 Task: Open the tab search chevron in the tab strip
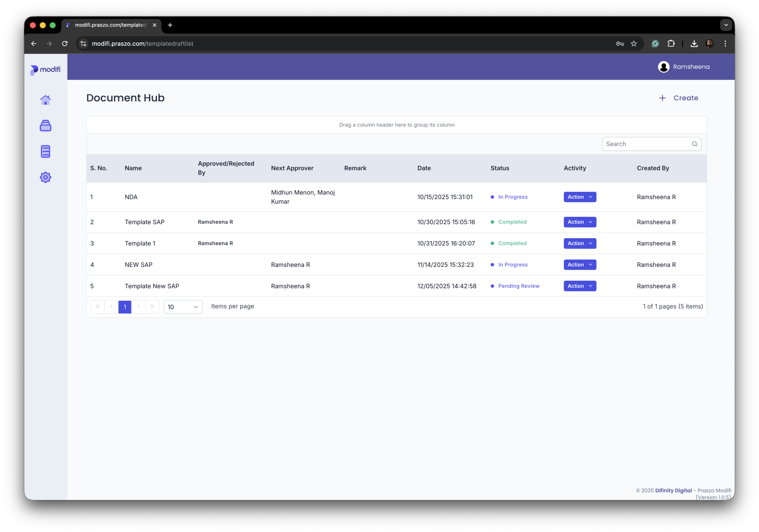(x=726, y=25)
